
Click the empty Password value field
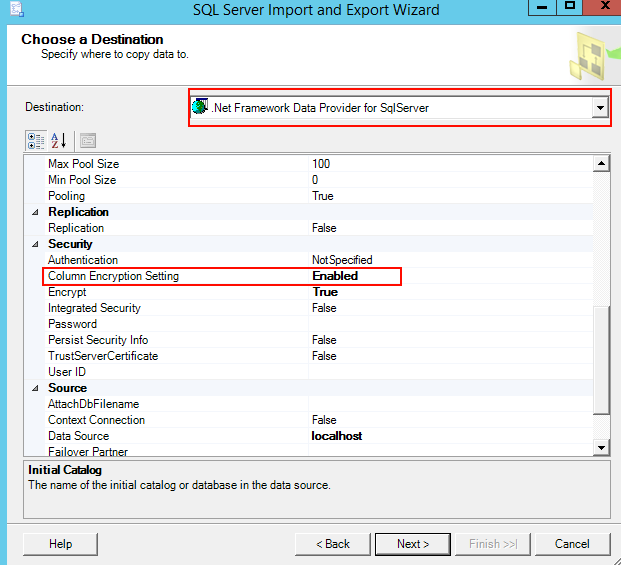[x=451, y=324]
